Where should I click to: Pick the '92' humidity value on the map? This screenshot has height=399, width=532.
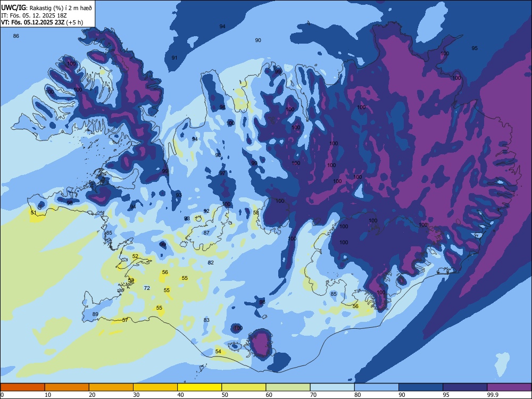(x=206, y=211)
